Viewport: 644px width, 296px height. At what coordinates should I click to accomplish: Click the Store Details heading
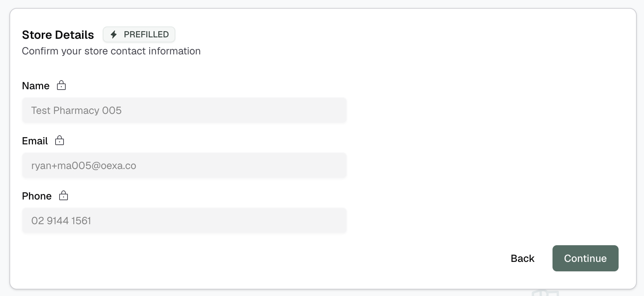(x=58, y=35)
